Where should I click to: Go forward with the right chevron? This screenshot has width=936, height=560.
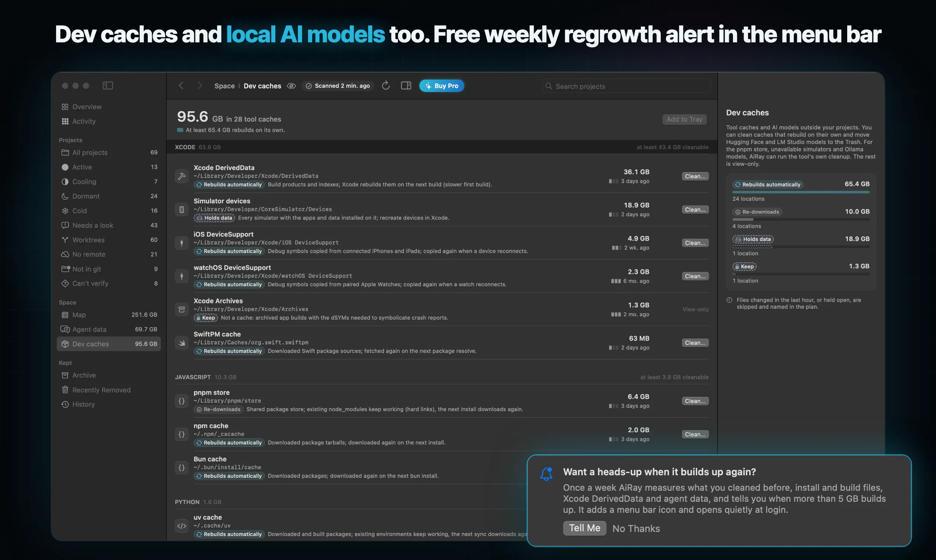click(x=200, y=86)
